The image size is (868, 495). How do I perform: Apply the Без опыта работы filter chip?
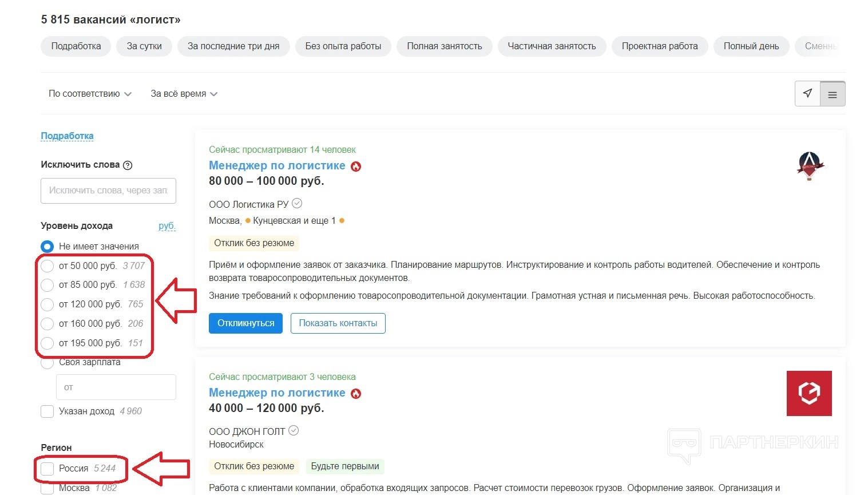pyautogui.click(x=343, y=46)
